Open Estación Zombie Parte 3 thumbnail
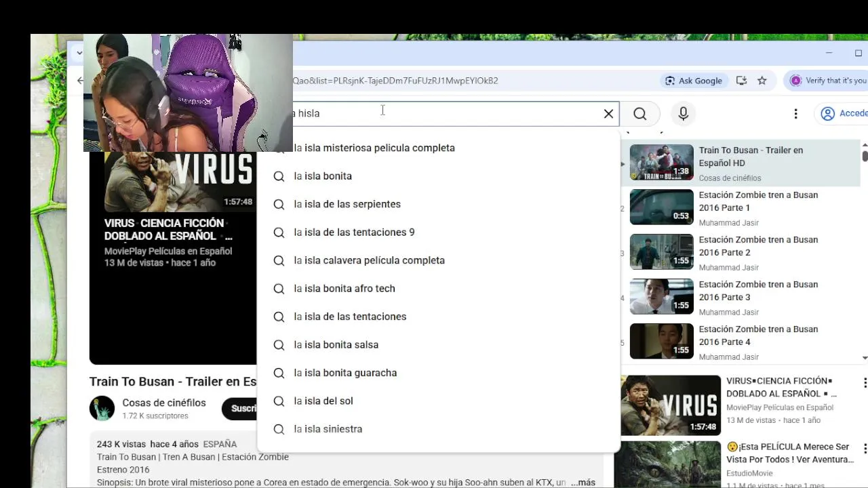The image size is (868, 488). pyautogui.click(x=662, y=296)
